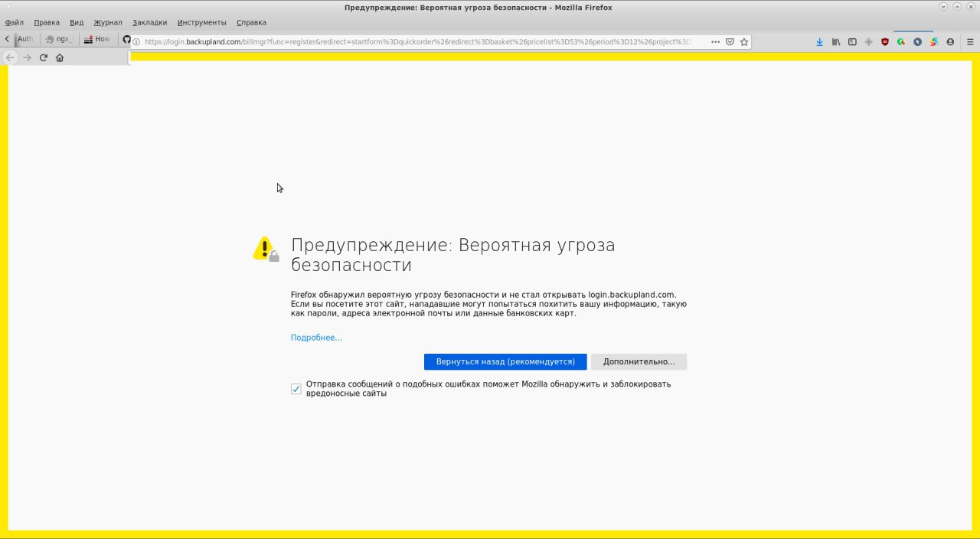The height and width of the screenshot is (539, 980).
Task: Switch to the GitHub tab
Action: point(126,38)
